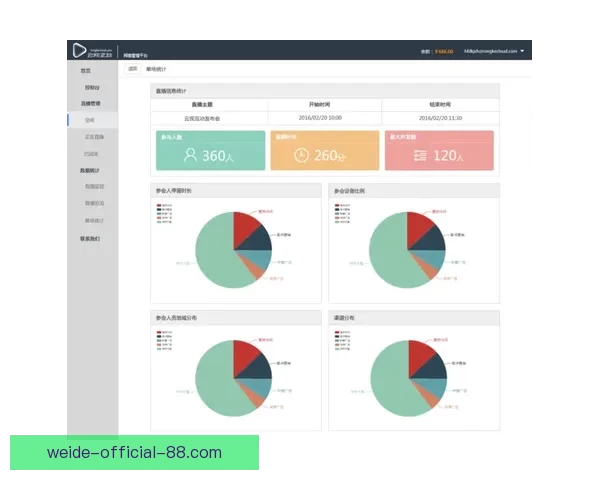Toggle first red legend entry in 参会设备比例 chart
Screen dimensions: 600x480
(337, 205)
